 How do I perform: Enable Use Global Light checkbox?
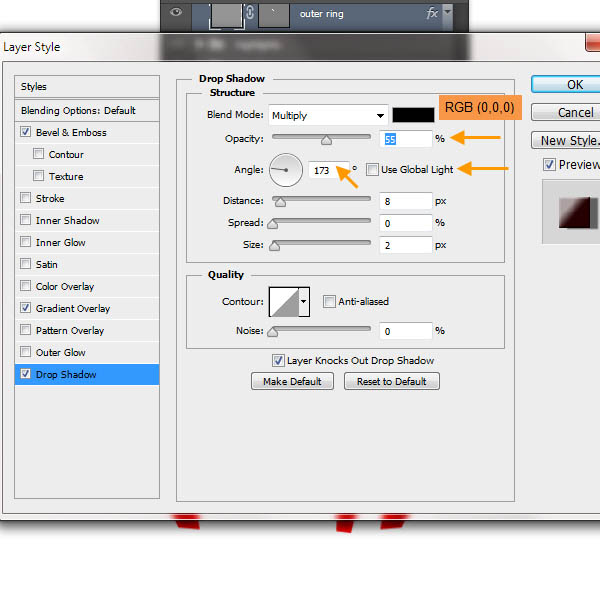click(x=373, y=170)
